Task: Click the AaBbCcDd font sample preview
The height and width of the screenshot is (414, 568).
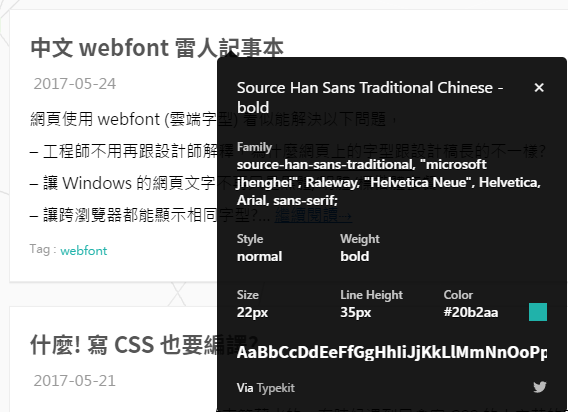Action: 392,352
